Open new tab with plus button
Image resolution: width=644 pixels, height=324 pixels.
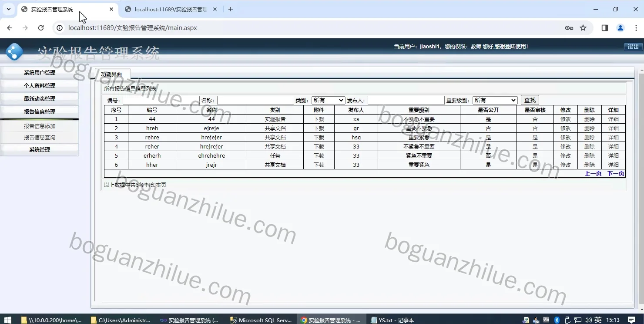(231, 9)
